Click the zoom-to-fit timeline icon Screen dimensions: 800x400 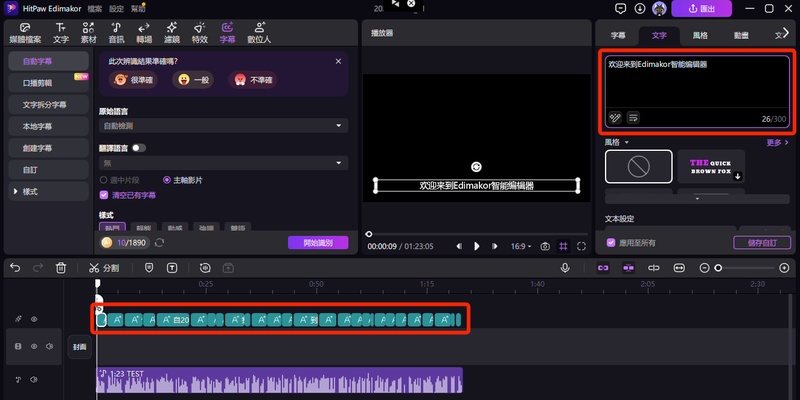tap(679, 268)
